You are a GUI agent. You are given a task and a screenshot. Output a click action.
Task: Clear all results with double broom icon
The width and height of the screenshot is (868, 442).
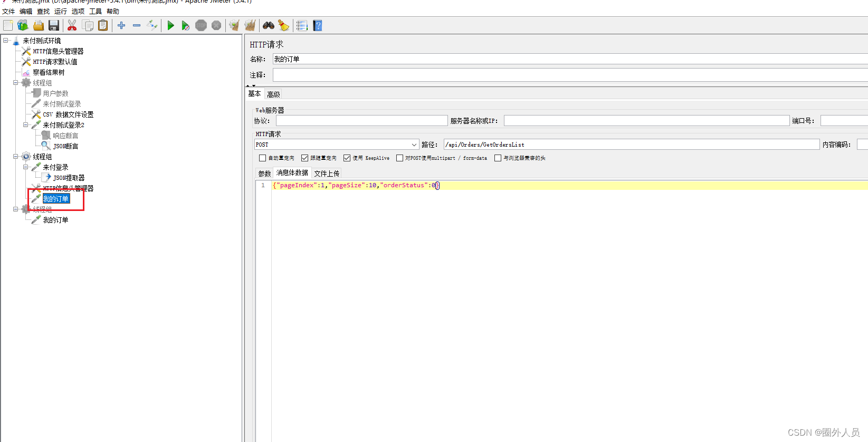pos(250,25)
